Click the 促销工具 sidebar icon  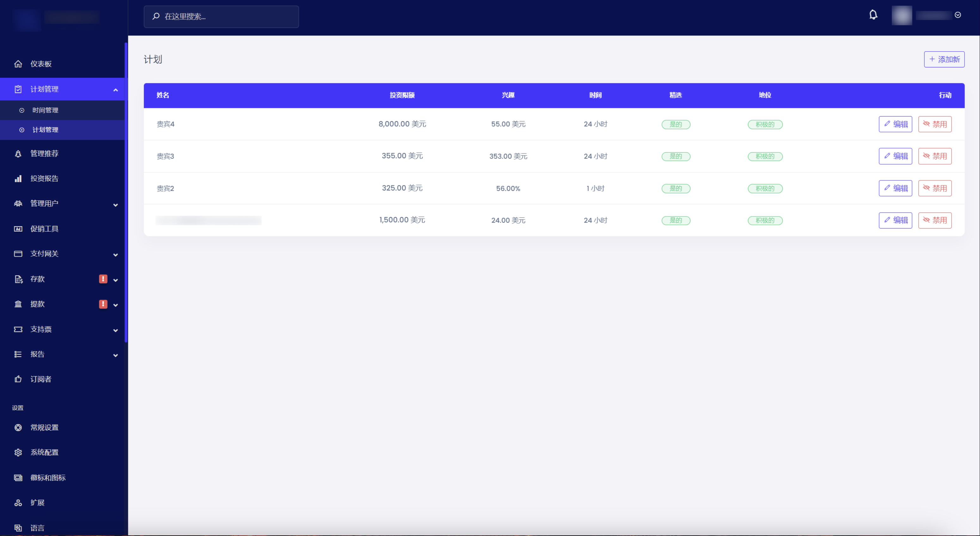pyautogui.click(x=18, y=229)
